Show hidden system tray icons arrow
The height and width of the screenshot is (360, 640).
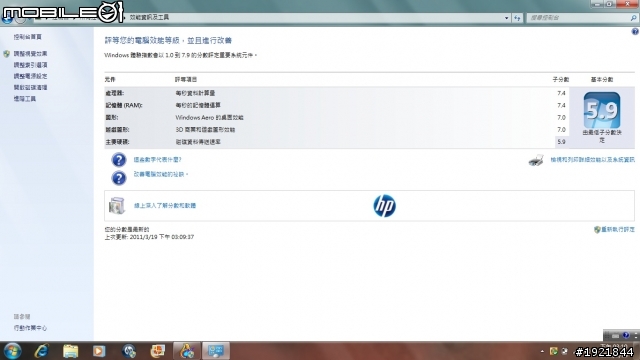pyautogui.click(x=542, y=351)
